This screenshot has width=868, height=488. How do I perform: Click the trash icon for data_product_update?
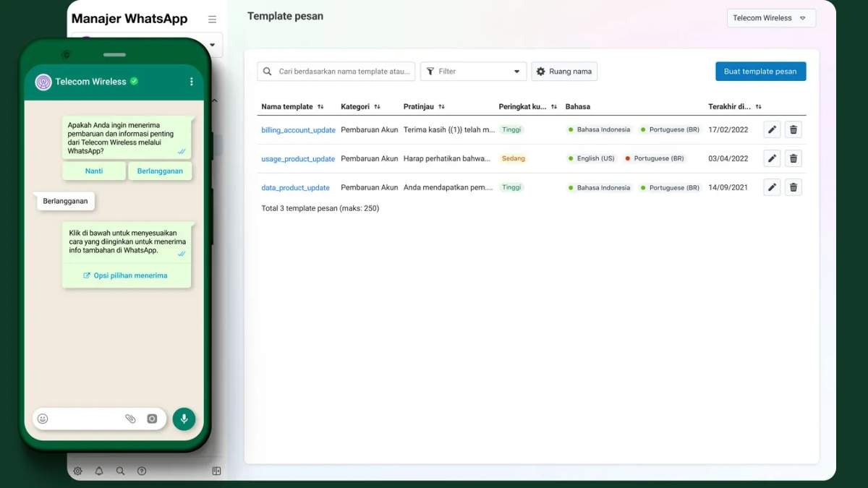pos(793,188)
